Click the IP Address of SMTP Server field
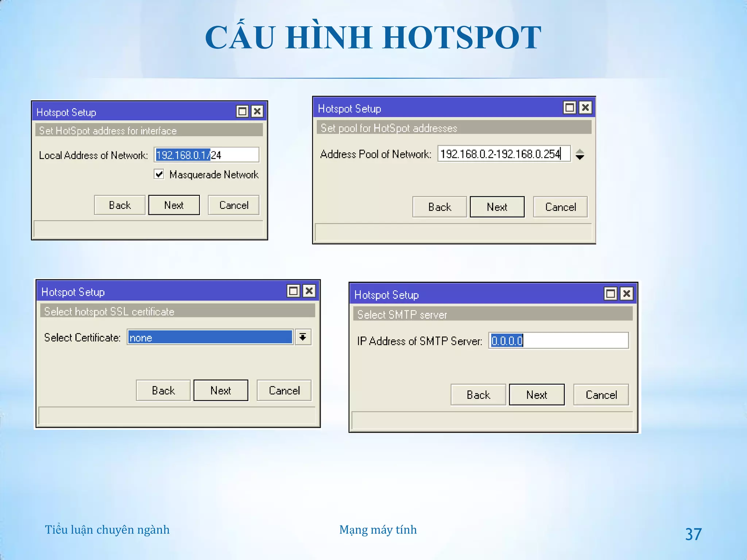Screen dimensions: 747x560 559,341
